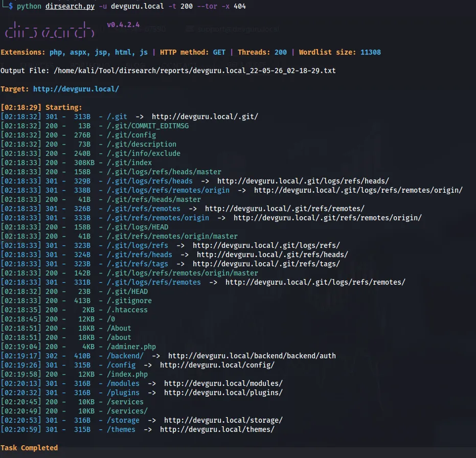
Task: Open the /.htaccess result path
Action: (x=127, y=310)
